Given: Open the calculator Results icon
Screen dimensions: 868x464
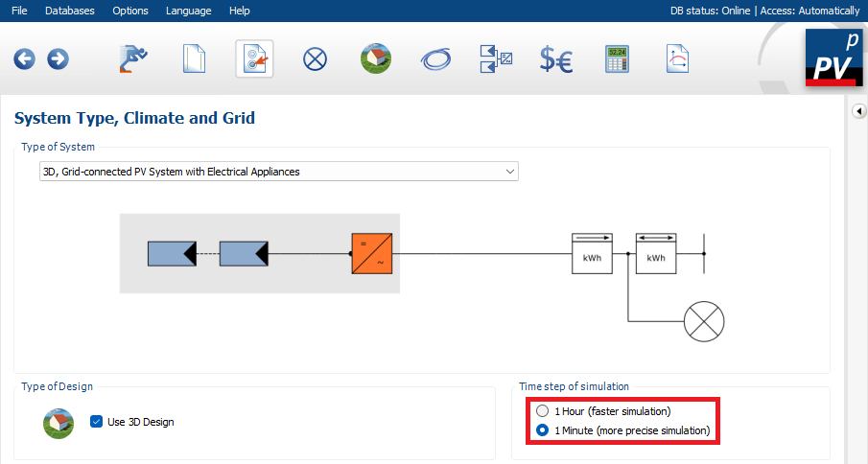Looking at the screenshot, I should (x=616, y=59).
